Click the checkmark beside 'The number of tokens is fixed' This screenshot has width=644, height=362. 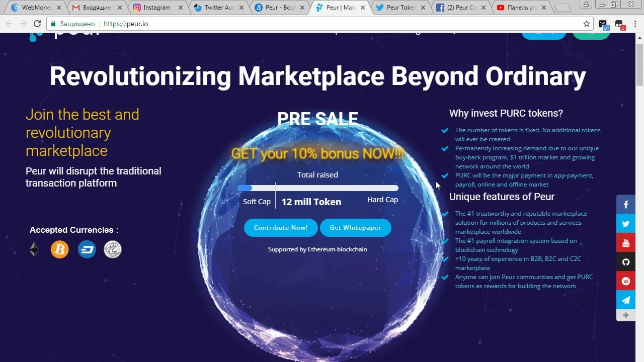point(445,130)
